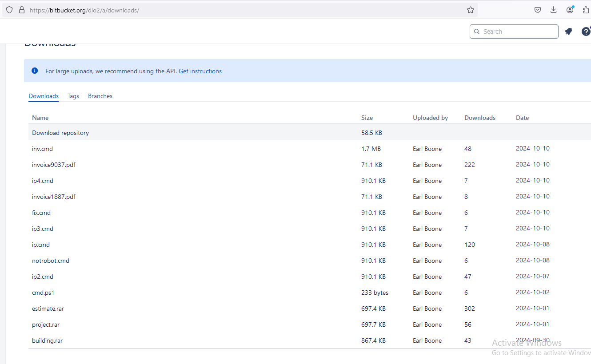591x364 pixels.
Task: Switch to the Branches tab
Action: 100,96
